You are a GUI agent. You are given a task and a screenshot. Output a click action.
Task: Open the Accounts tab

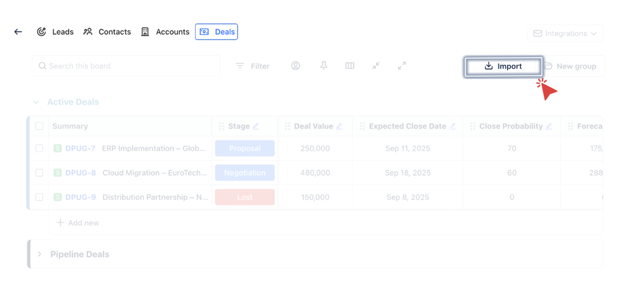[165, 32]
